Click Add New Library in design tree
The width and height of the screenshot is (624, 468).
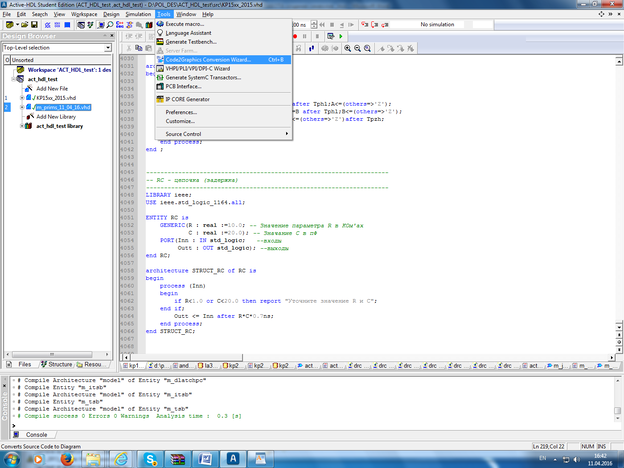click(x=58, y=116)
